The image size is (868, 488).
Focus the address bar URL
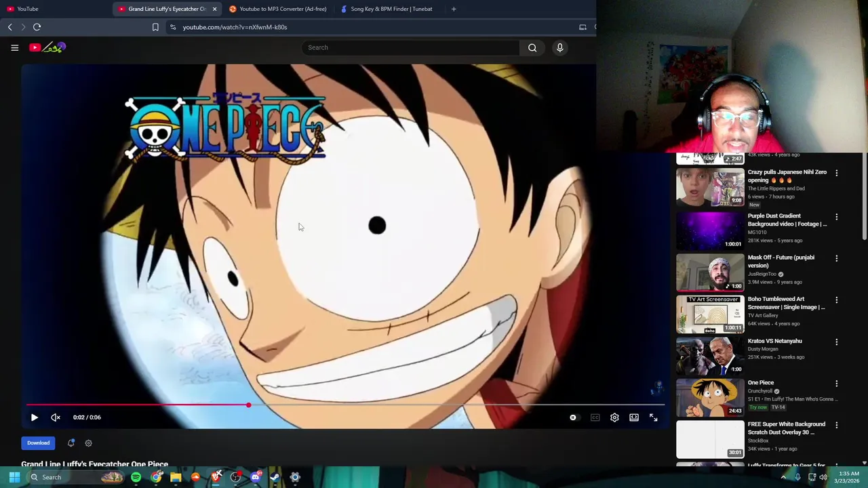(x=235, y=27)
